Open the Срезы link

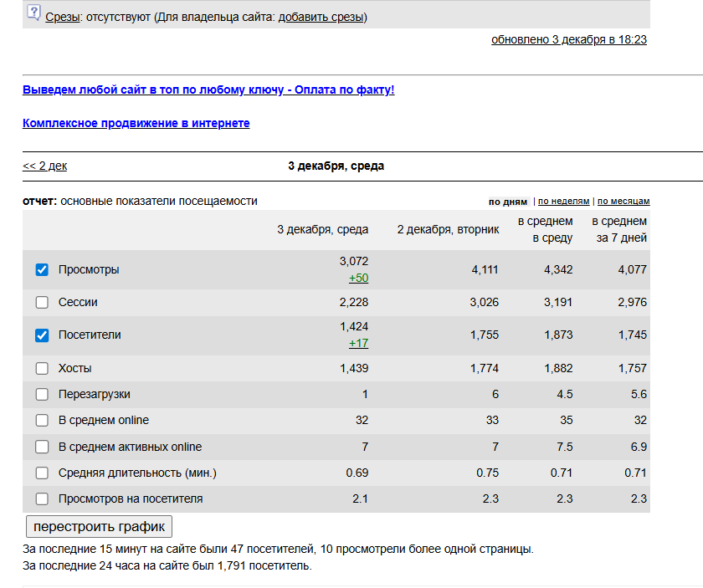point(63,17)
